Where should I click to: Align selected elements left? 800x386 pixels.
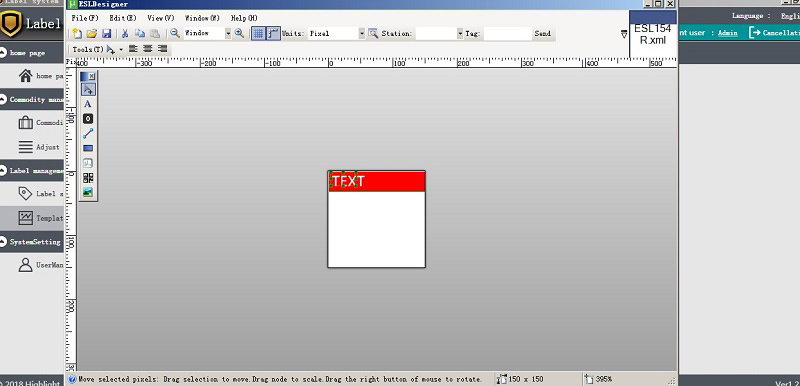point(133,49)
